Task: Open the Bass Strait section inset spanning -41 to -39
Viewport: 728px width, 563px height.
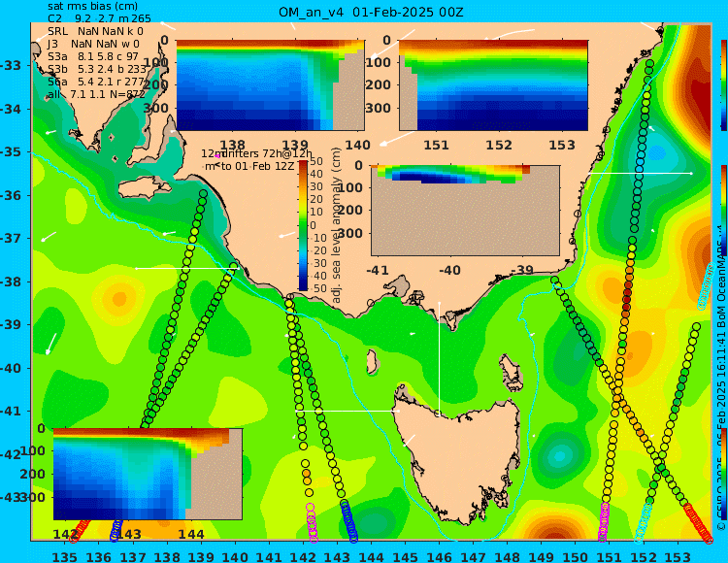Action: pyautogui.click(x=465, y=211)
